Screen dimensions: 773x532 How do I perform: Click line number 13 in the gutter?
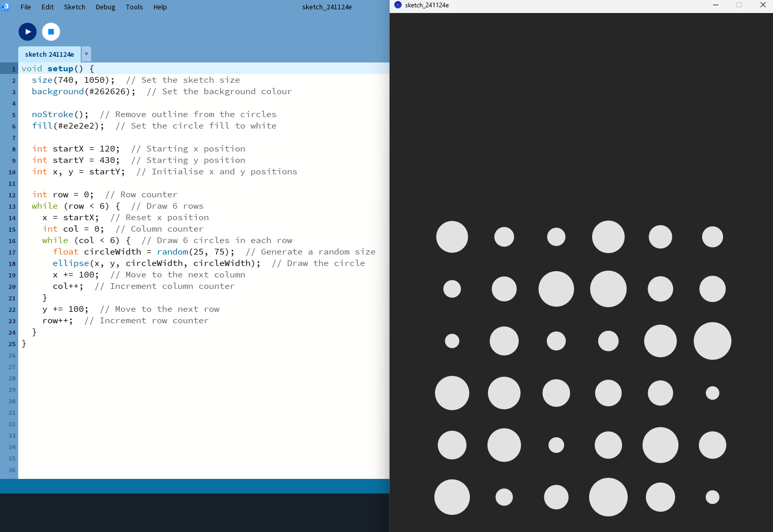coord(12,207)
